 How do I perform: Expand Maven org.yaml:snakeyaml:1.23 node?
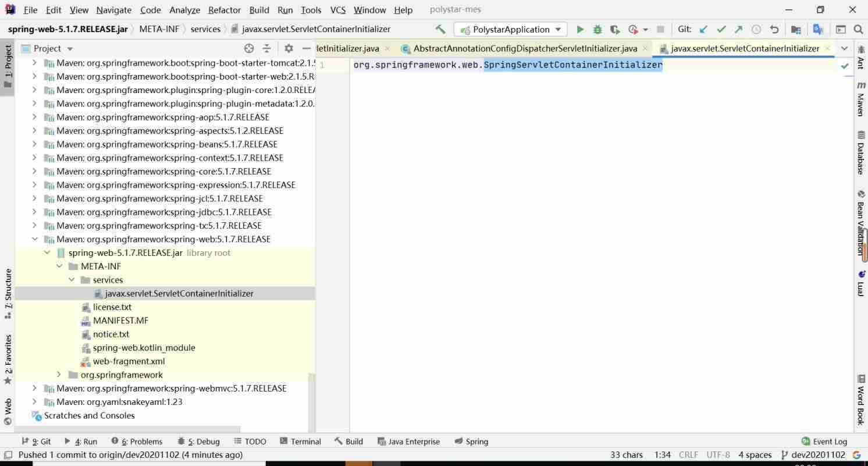(34, 402)
